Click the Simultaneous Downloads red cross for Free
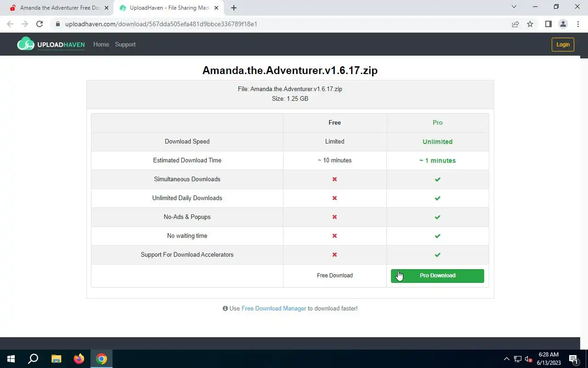 tap(334, 179)
